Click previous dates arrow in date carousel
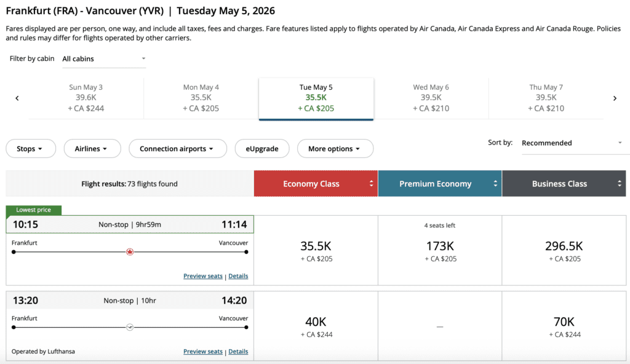Screen dimensions: 630x364 point(17,98)
